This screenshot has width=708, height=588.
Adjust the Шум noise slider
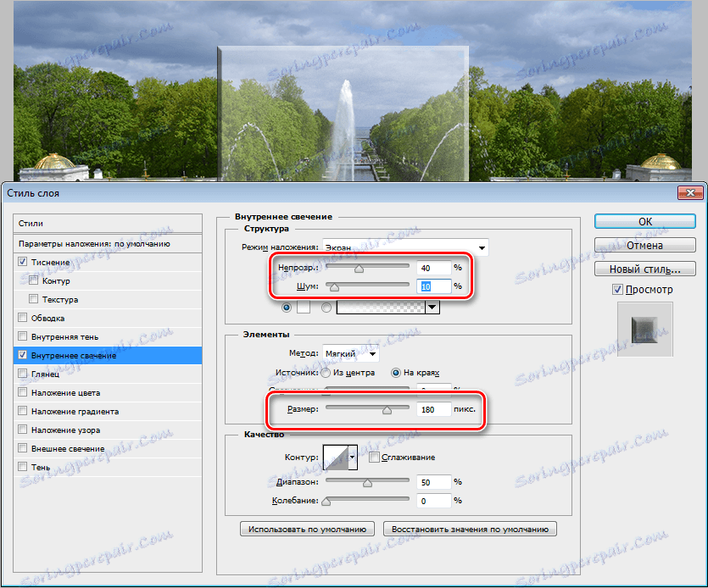click(x=334, y=287)
